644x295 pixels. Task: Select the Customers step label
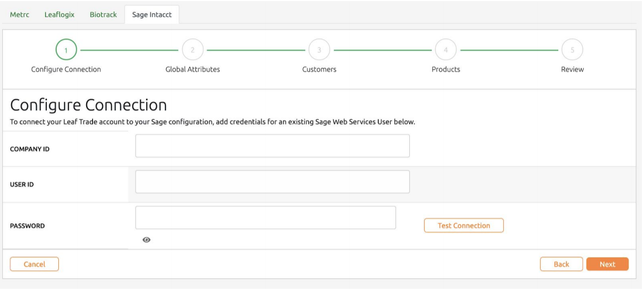click(x=319, y=69)
